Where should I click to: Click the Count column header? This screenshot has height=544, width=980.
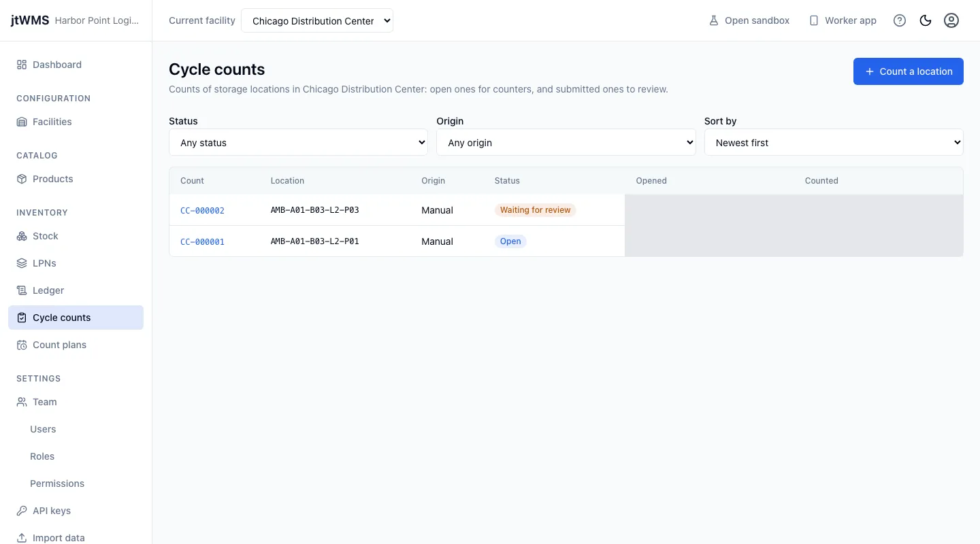[192, 181]
